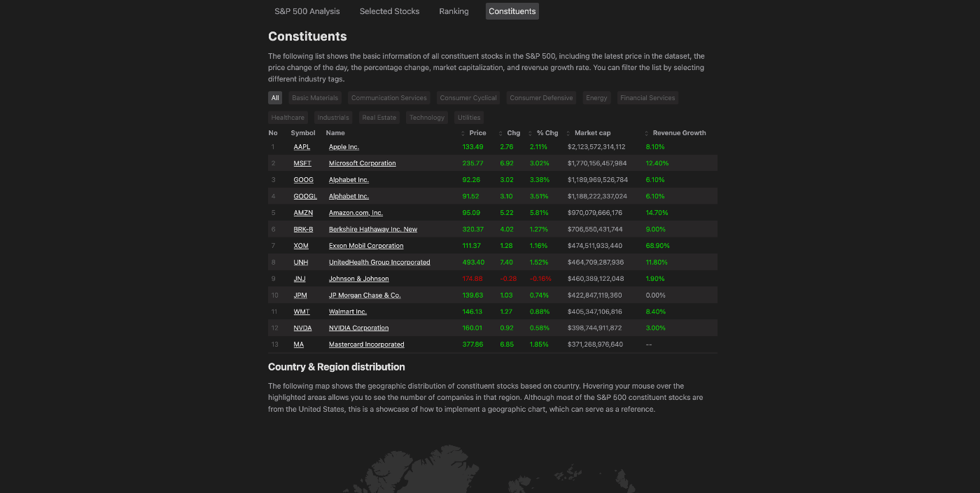The height and width of the screenshot is (493, 980).
Task: Click the JNJ ticker link
Action: (x=300, y=279)
